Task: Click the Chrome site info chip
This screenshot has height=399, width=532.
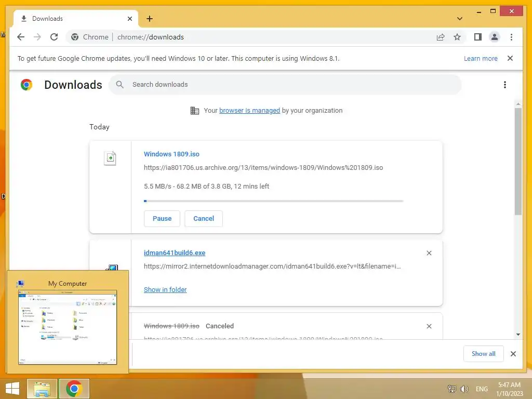Action: click(x=90, y=37)
